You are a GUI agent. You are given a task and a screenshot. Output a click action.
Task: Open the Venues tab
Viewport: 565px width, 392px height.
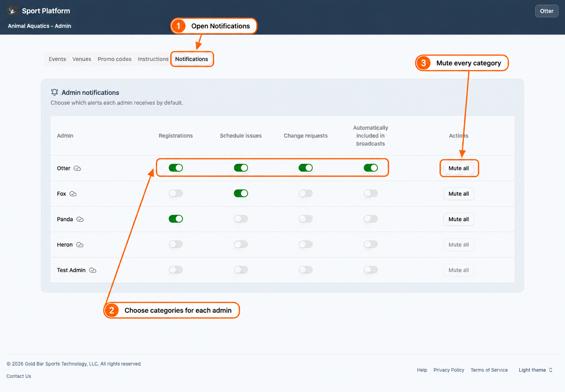[x=82, y=59]
